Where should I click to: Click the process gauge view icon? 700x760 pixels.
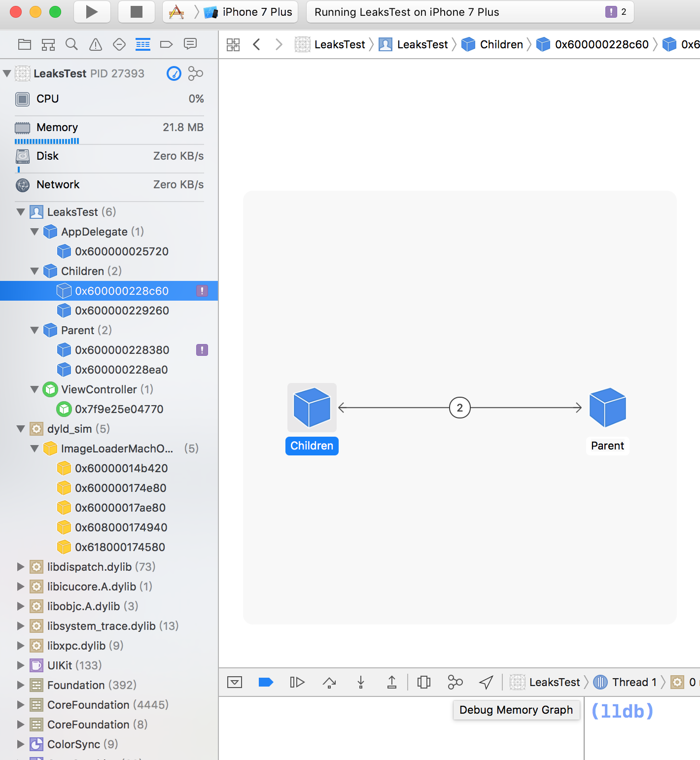pos(174,73)
